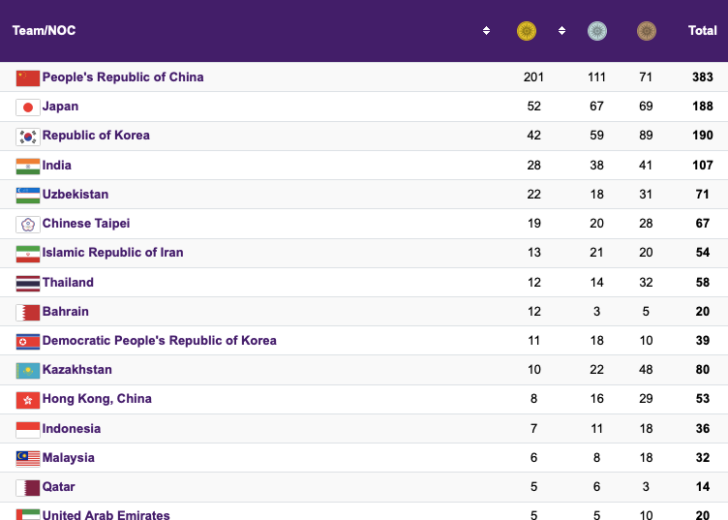Click the Hong Kong, China flag icon

(28, 400)
